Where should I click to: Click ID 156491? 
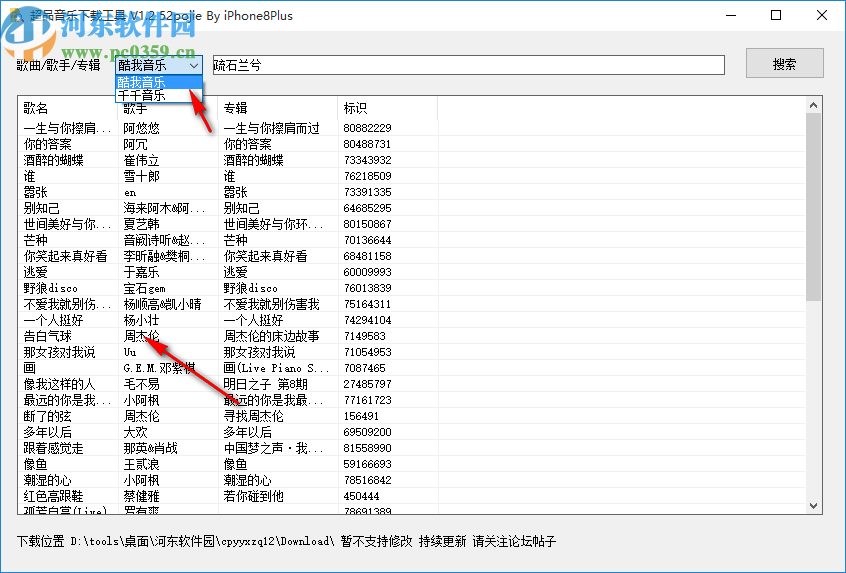[x=361, y=416]
